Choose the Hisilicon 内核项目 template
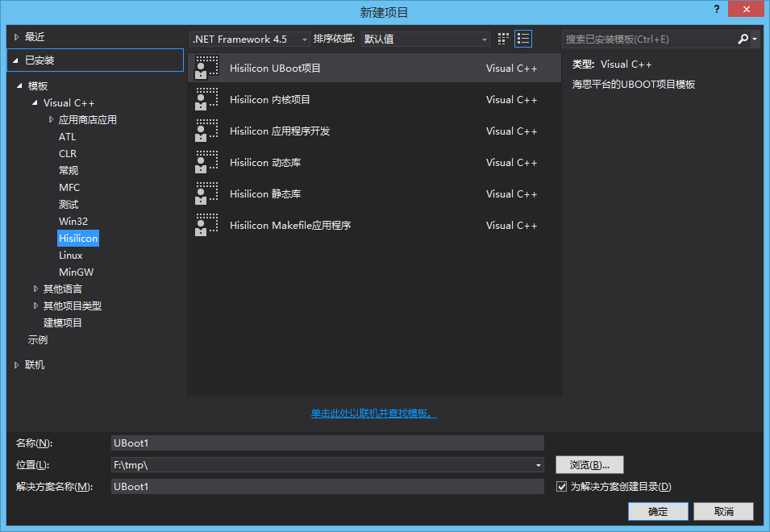Viewport: 770px width, 532px height. [374, 99]
